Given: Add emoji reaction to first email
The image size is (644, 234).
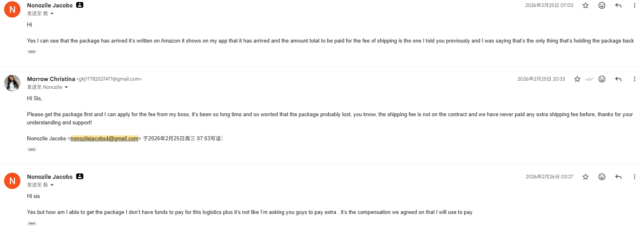Looking at the screenshot, I should coord(602,5).
